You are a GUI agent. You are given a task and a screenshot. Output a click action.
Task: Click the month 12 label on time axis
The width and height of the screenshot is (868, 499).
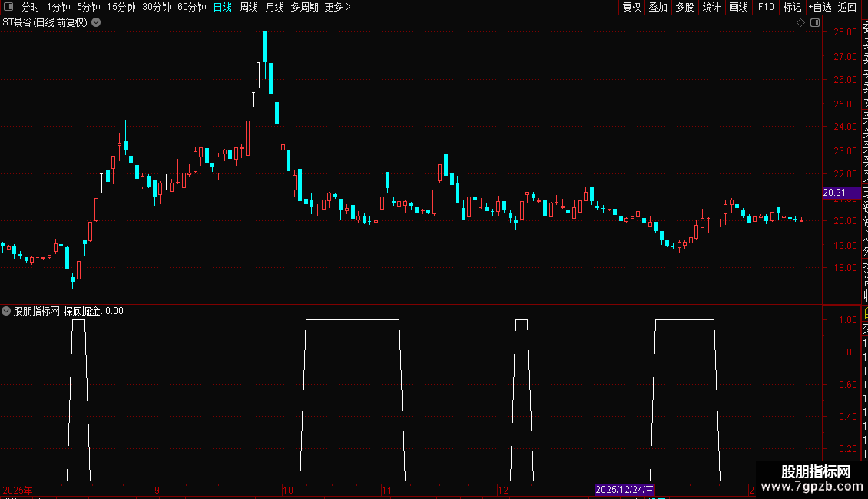[502, 490]
